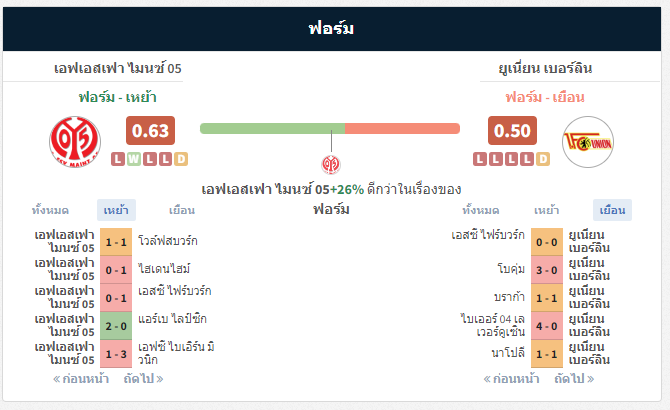Go to ถัดไป page in Union Berlin results

[x=574, y=379]
